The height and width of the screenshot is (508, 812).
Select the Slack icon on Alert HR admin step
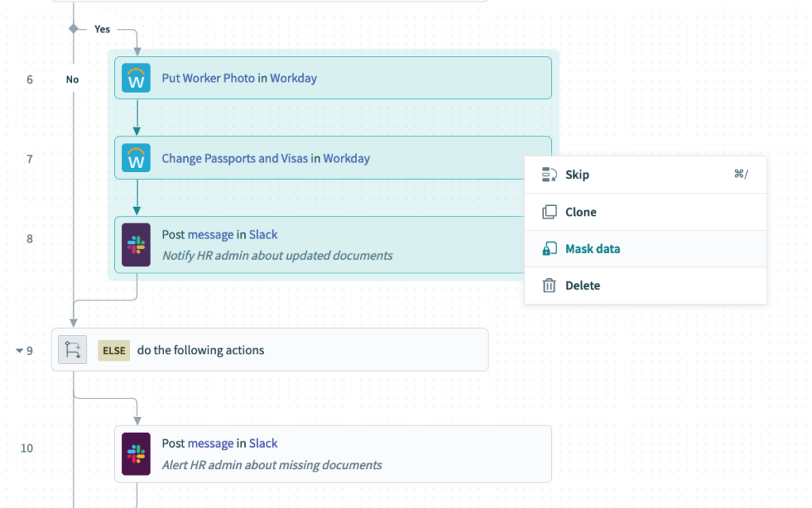[136, 453]
